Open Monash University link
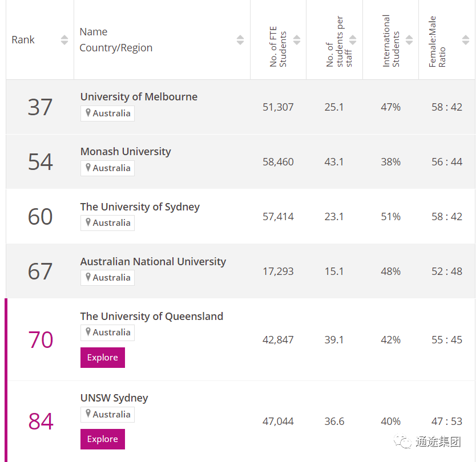Screen dimensions: 476x462 126,151
